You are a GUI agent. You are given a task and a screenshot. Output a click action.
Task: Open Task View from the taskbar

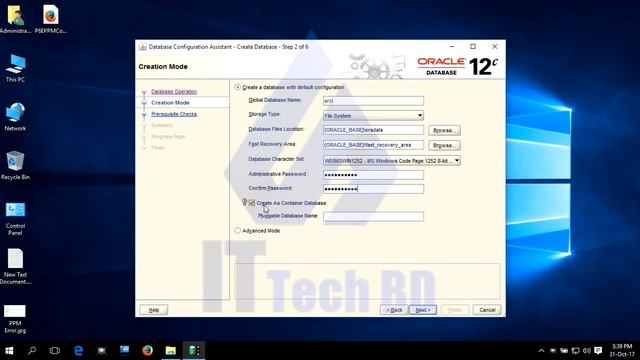tap(55, 351)
